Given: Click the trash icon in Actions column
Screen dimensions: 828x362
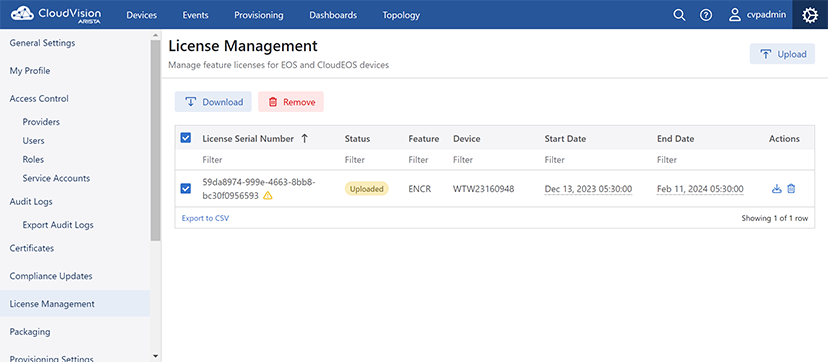Looking at the screenshot, I should click(x=791, y=188).
